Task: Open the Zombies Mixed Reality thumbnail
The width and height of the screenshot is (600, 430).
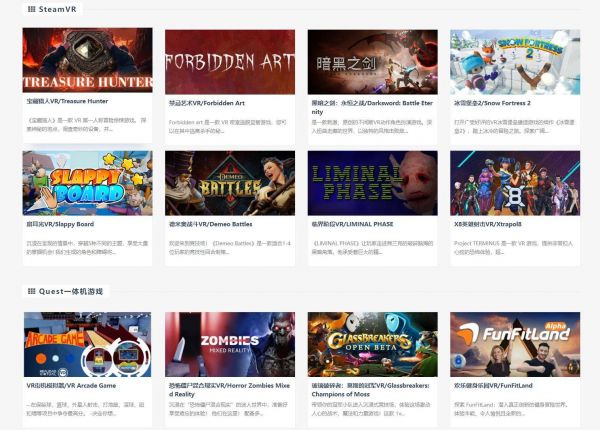Action: pos(230,344)
